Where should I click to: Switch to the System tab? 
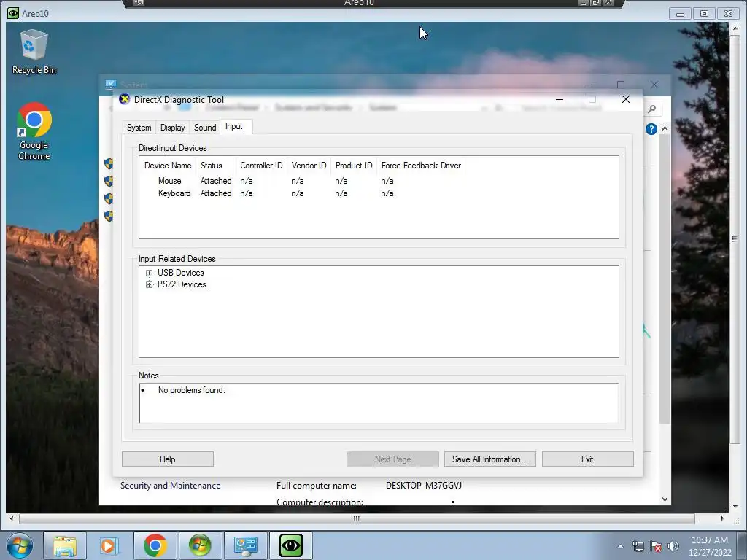tap(139, 128)
